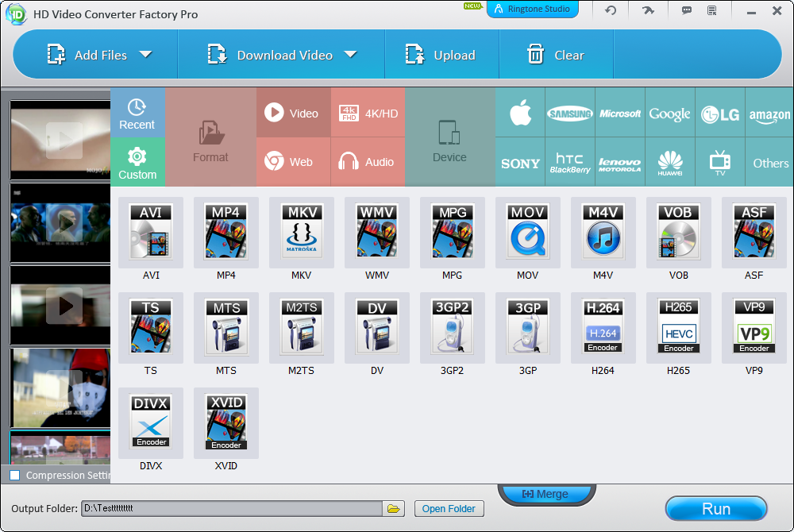Start conversion with Run

[716, 509]
